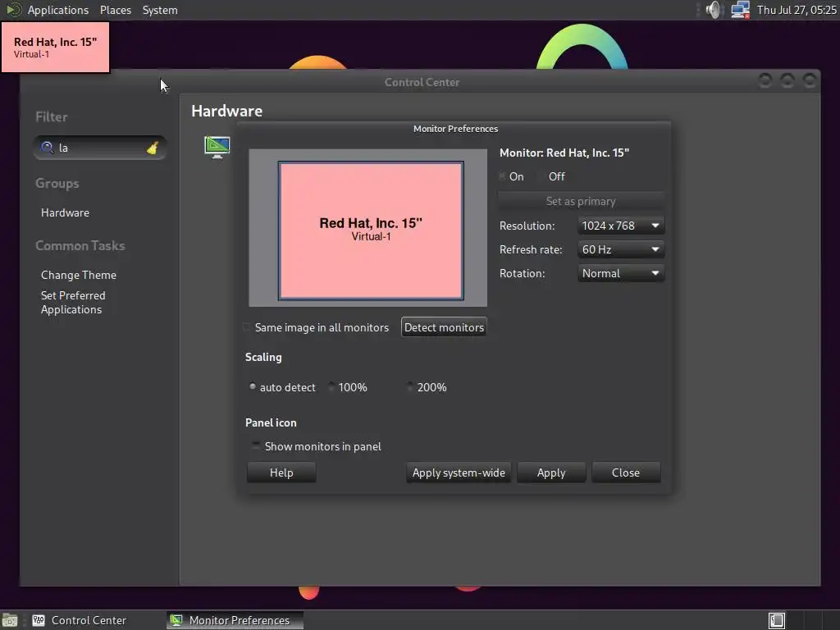
Task: Click the clock showing Thu Jul 27, 05:25
Action: [796, 10]
